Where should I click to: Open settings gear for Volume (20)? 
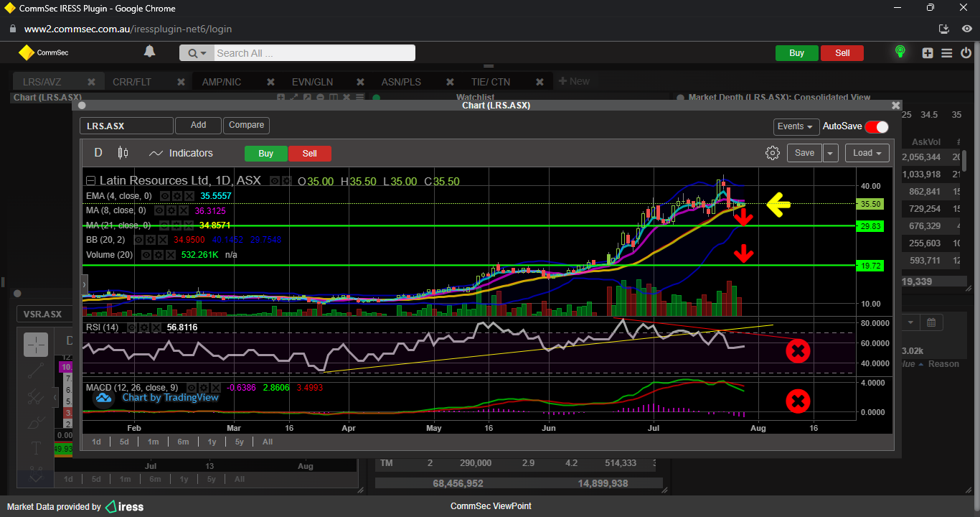[x=159, y=255]
